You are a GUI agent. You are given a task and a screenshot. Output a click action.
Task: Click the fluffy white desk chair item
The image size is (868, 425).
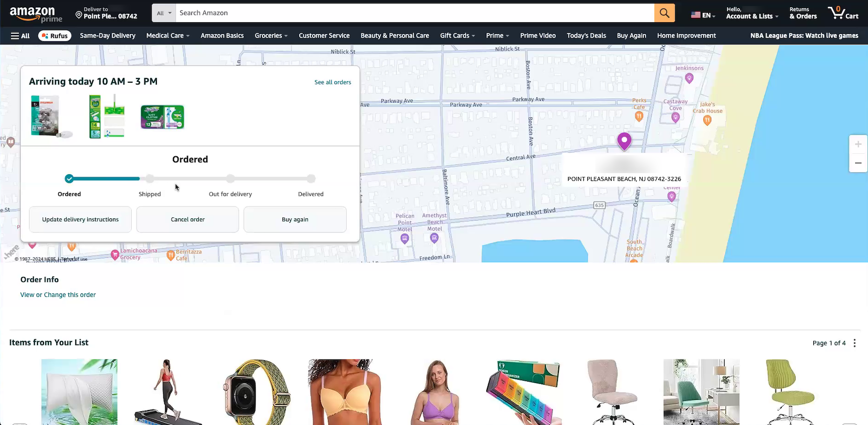point(612,392)
